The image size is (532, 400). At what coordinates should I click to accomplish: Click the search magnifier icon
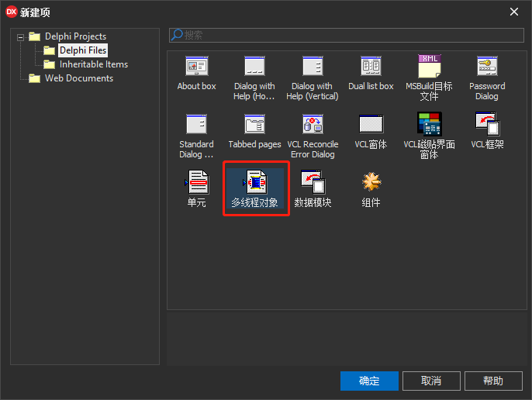(x=177, y=35)
